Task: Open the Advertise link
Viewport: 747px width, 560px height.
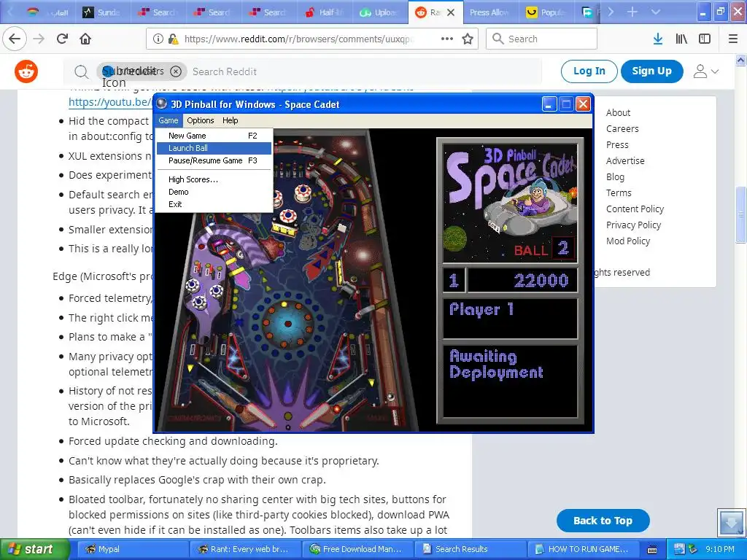Action: (625, 161)
